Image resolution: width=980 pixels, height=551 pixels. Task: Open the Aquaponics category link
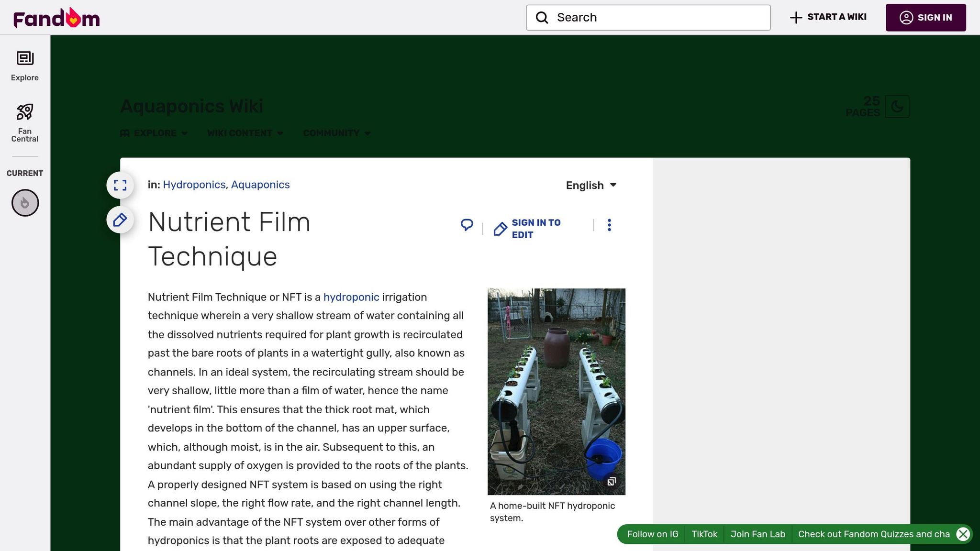(260, 185)
